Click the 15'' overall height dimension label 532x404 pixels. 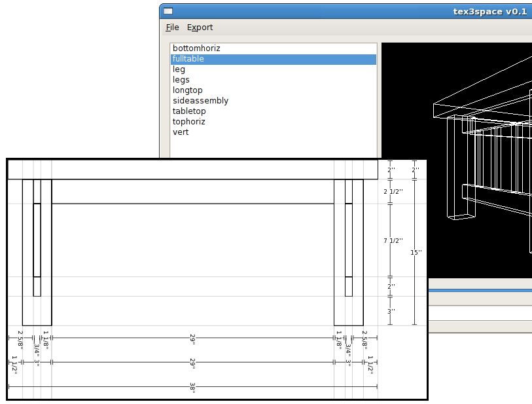(416, 252)
